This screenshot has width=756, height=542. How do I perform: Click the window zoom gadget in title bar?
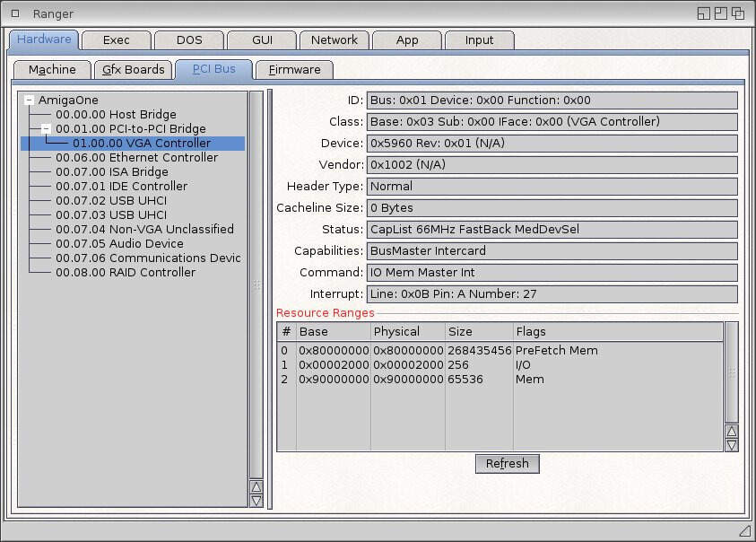721,13
